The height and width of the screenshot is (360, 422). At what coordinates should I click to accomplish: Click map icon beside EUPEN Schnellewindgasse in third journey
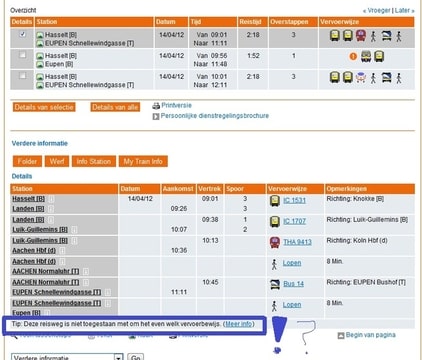(40, 85)
